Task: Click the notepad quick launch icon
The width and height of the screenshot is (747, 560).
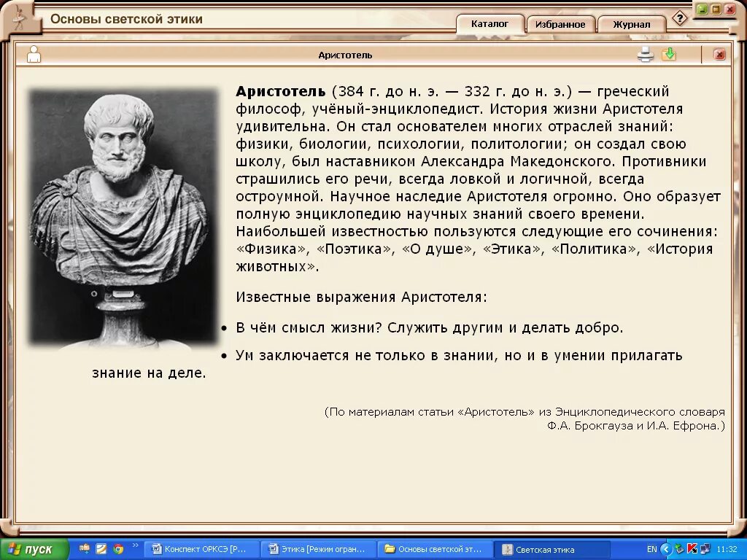Action: click(x=101, y=549)
